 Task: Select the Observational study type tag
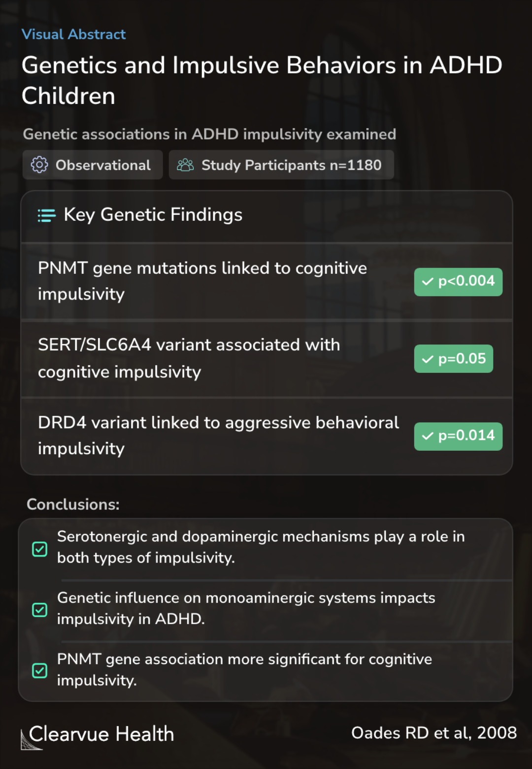[93, 165]
